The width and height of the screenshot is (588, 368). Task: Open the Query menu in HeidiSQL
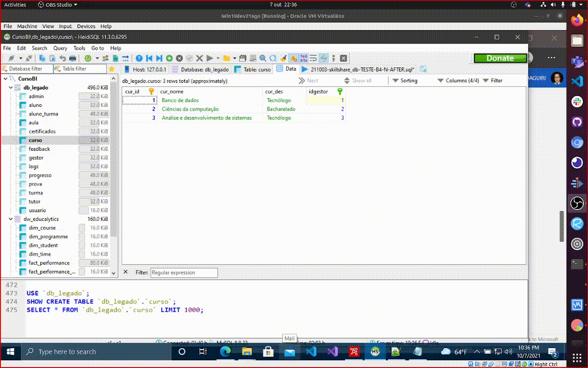click(x=60, y=48)
